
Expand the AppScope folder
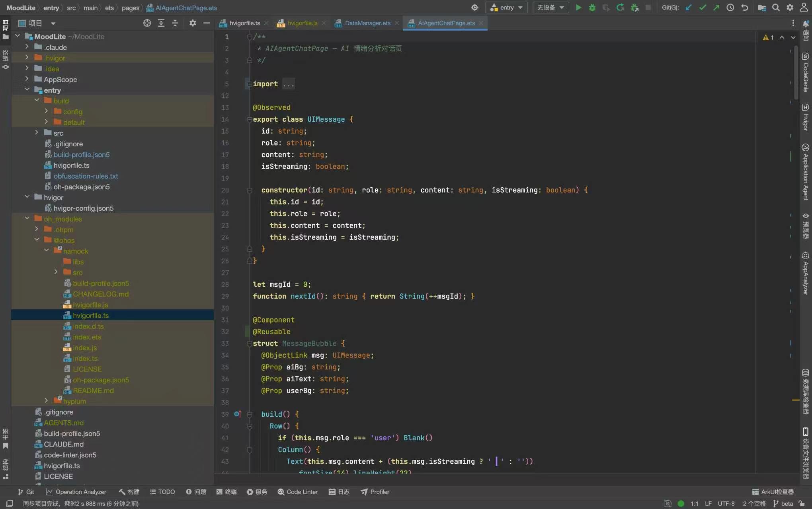click(x=27, y=79)
